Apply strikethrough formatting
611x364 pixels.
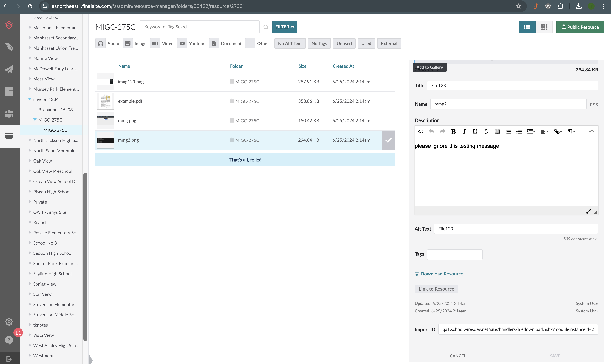pyautogui.click(x=486, y=132)
